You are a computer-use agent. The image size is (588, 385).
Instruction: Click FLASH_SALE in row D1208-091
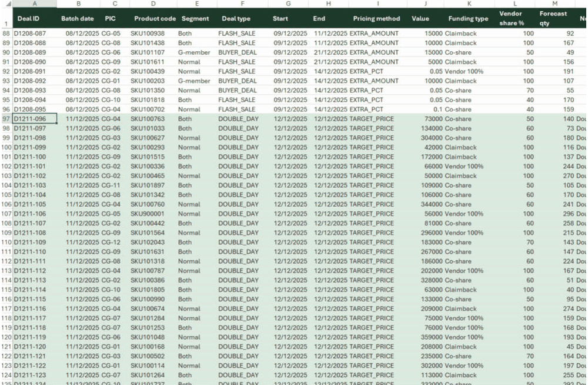[236, 71]
